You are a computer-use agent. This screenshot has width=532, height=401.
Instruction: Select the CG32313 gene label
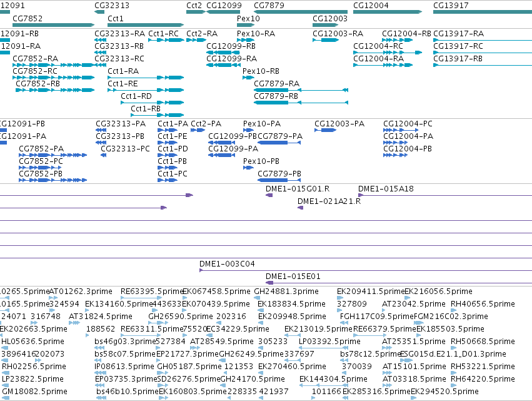pos(112,6)
